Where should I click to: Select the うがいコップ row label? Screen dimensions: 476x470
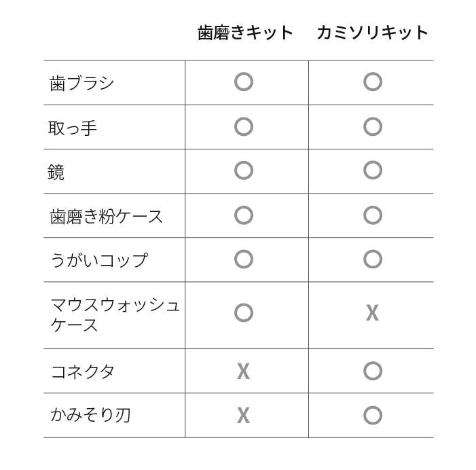click(98, 260)
